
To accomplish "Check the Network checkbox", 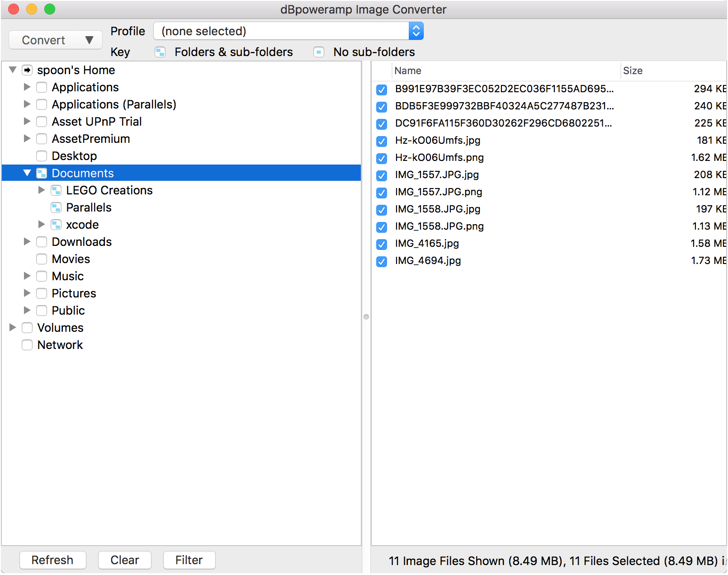I will [27, 345].
